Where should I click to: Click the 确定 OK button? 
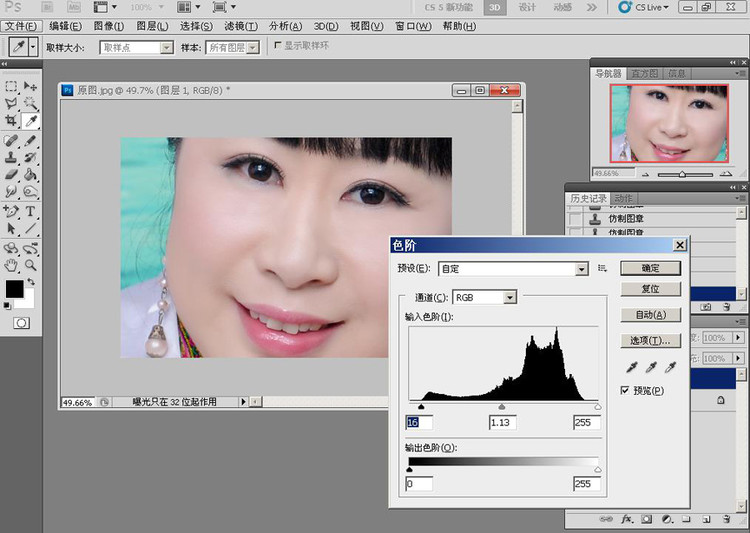651,268
